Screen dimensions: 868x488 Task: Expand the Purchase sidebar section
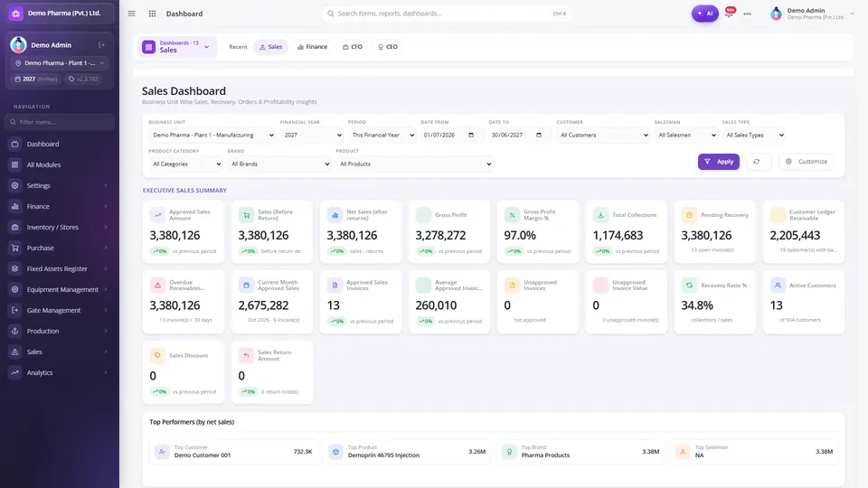click(60, 248)
